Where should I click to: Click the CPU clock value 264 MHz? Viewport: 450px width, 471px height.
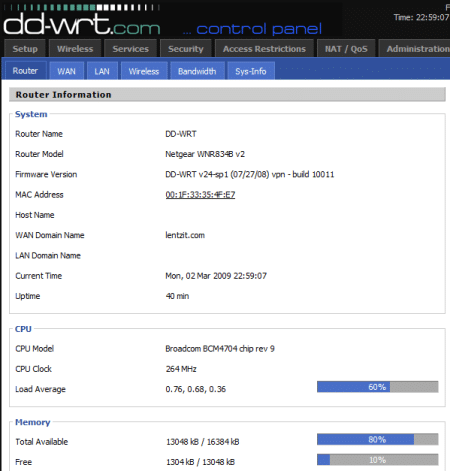click(181, 369)
